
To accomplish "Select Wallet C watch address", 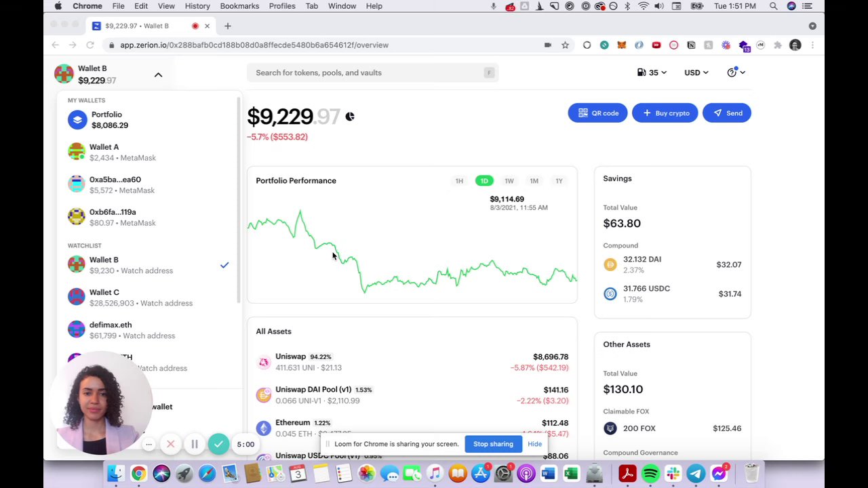I will (149, 298).
